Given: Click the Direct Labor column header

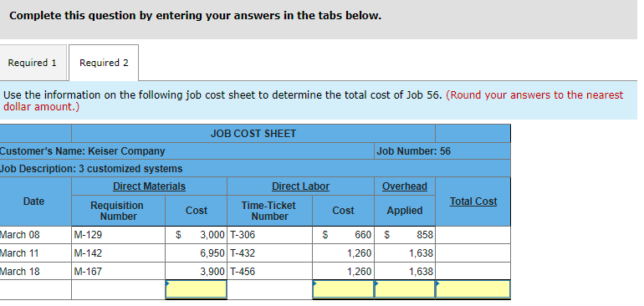Looking at the screenshot, I should [x=300, y=186].
